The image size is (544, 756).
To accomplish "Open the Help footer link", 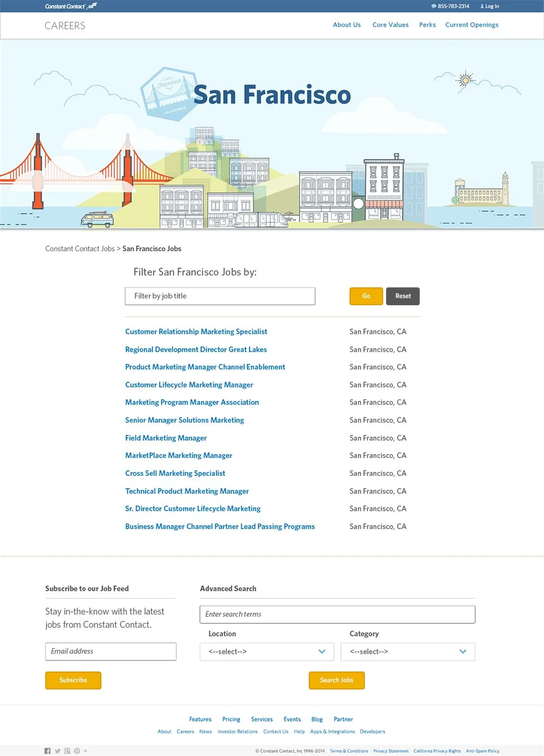I will (299, 732).
